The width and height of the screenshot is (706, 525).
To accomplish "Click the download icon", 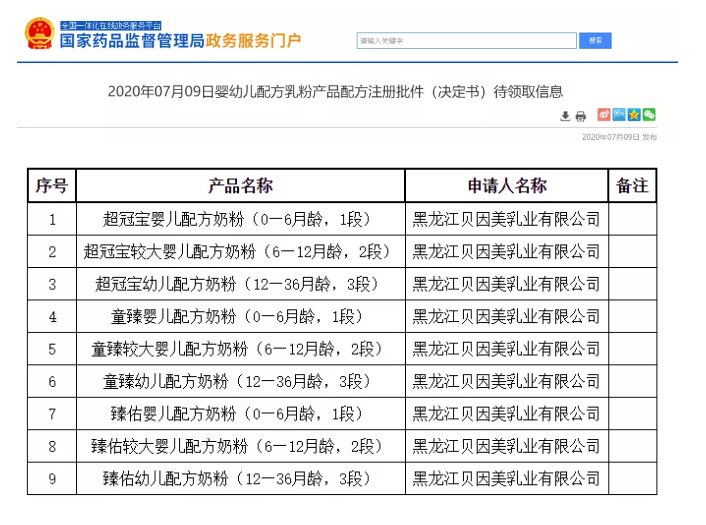I will (565, 116).
